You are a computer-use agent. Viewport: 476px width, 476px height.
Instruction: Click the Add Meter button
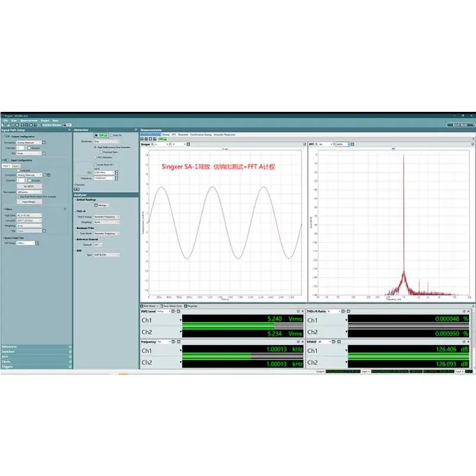click(149, 306)
